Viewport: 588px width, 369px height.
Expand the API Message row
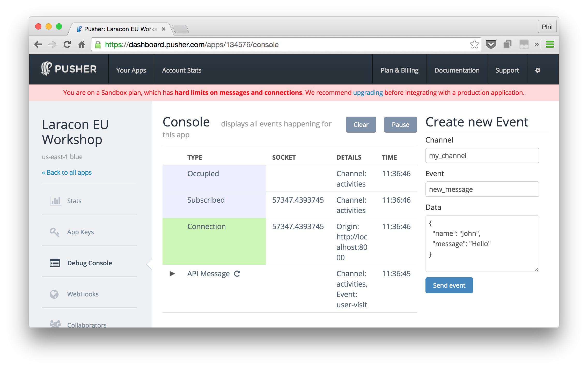coord(172,274)
